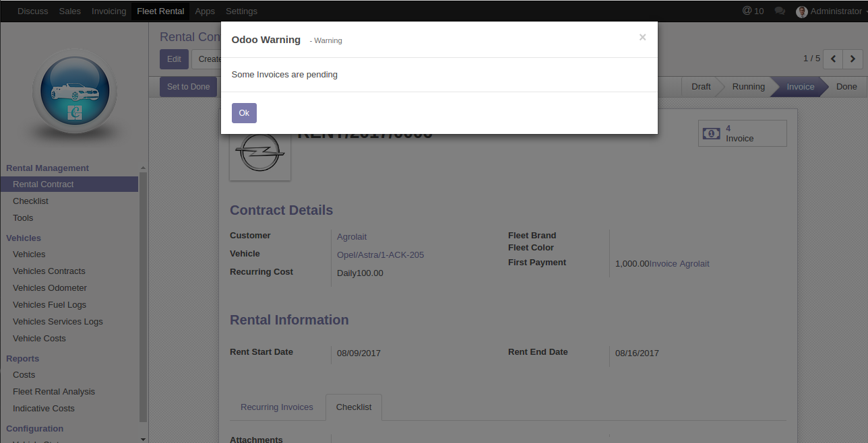Go to the next record arrow

click(x=853, y=59)
